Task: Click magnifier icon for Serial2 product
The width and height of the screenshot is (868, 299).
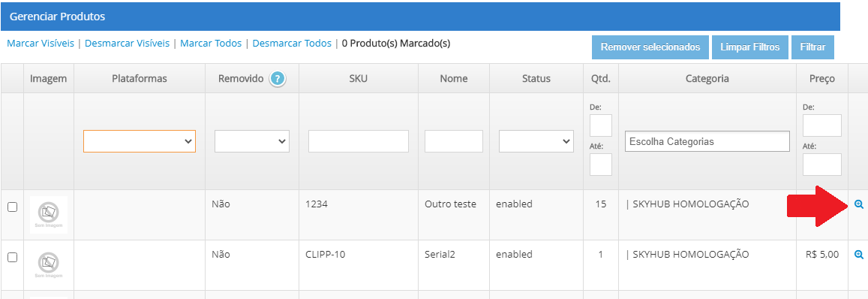Action: pyautogui.click(x=858, y=255)
